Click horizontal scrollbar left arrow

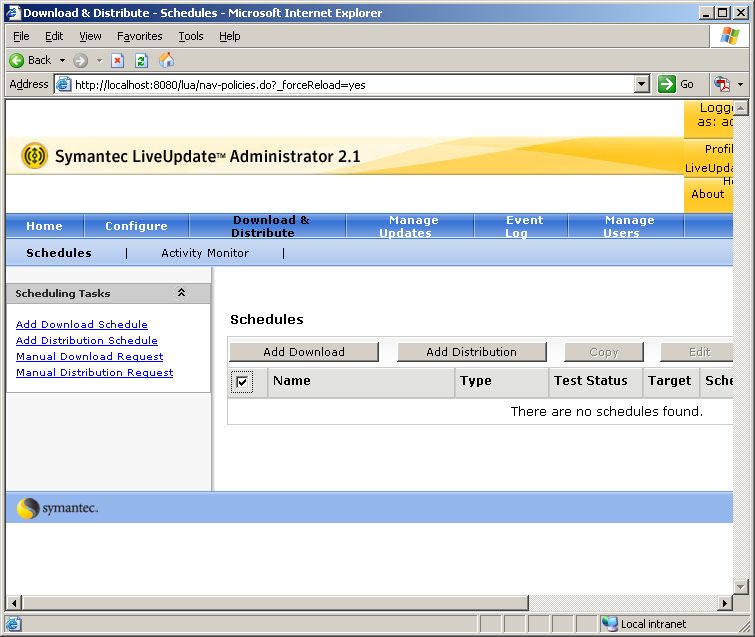pyautogui.click(x=14, y=603)
